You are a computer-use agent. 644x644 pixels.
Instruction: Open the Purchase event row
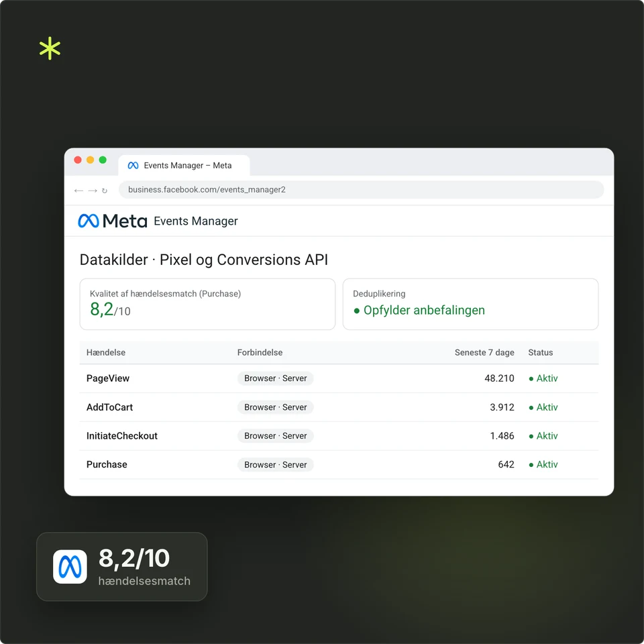pos(339,464)
